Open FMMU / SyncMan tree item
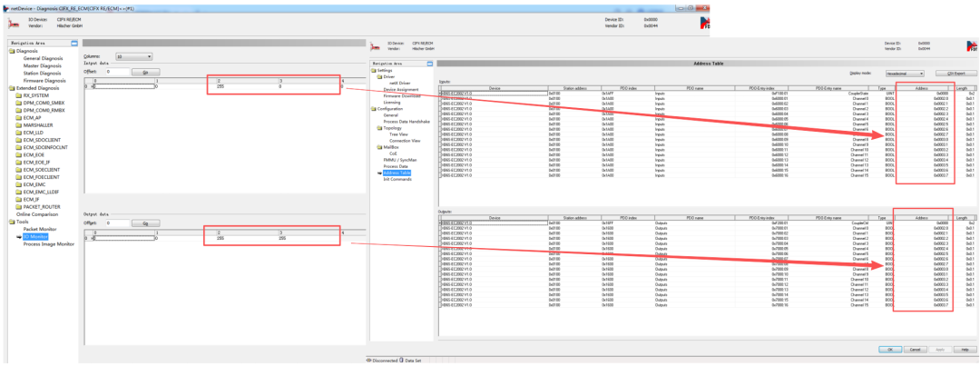Viewport: 980px width, 386px height. point(401,160)
